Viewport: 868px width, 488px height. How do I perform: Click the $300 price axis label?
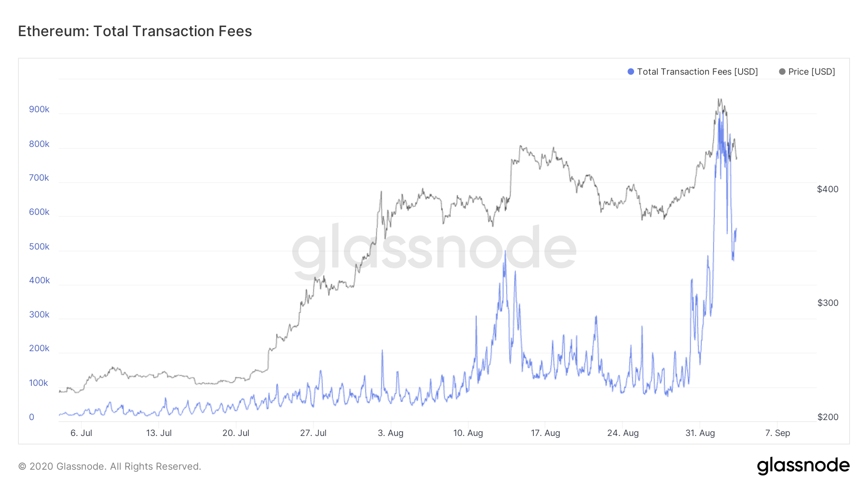[827, 303]
